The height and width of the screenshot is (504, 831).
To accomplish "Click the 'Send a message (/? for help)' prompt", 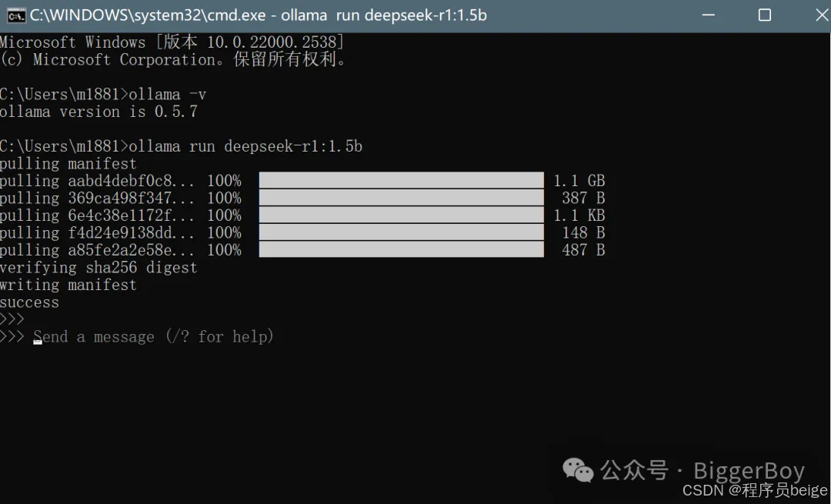I will point(154,336).
